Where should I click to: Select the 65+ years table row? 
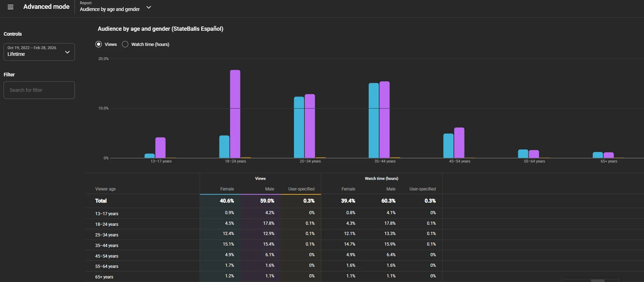[x=264, y=277]
